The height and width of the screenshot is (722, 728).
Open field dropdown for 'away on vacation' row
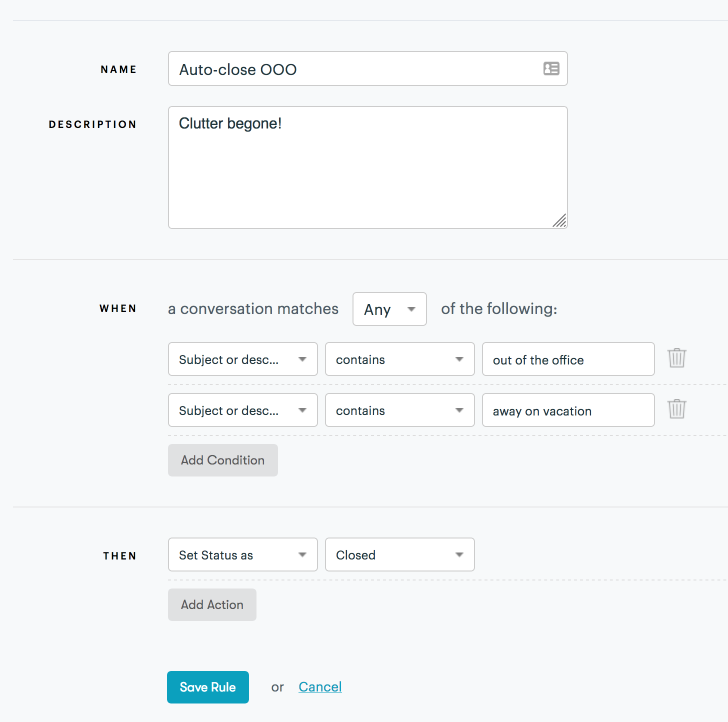[243, 410]
